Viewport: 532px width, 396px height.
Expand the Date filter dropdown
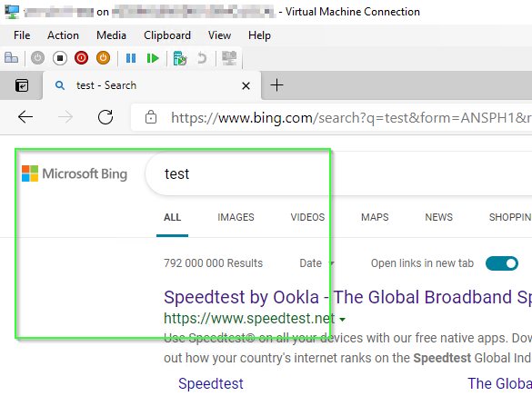(316, 263)
